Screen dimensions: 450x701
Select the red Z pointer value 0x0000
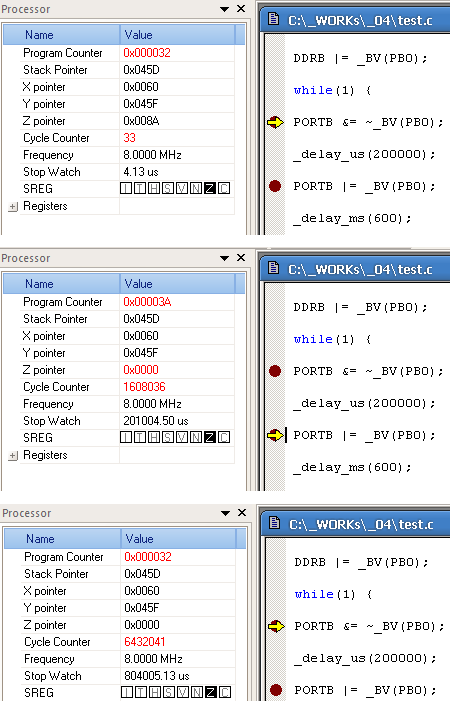[x=141, y=370]
